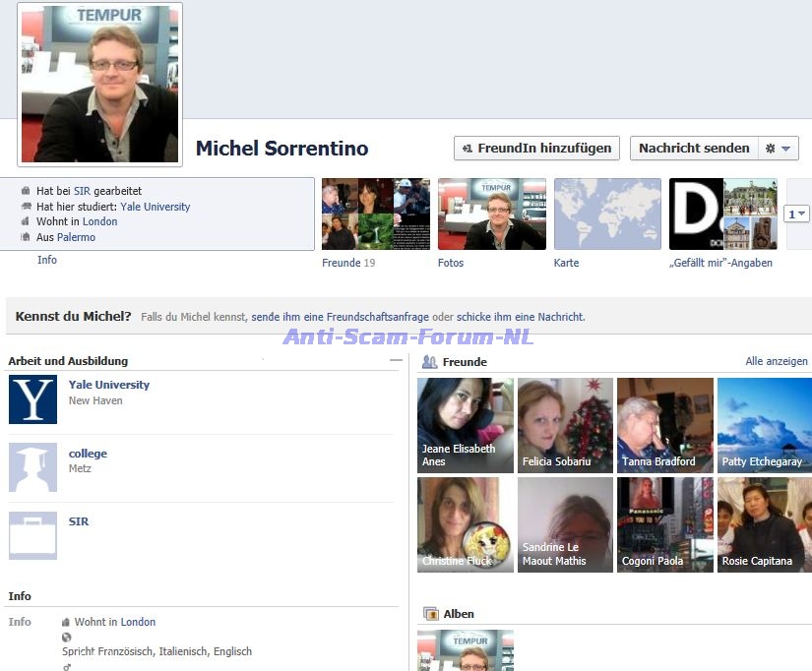812x671 pixels.
Task: Click the college graduation cap placeholder icon
Action: [x=32, y=467]
